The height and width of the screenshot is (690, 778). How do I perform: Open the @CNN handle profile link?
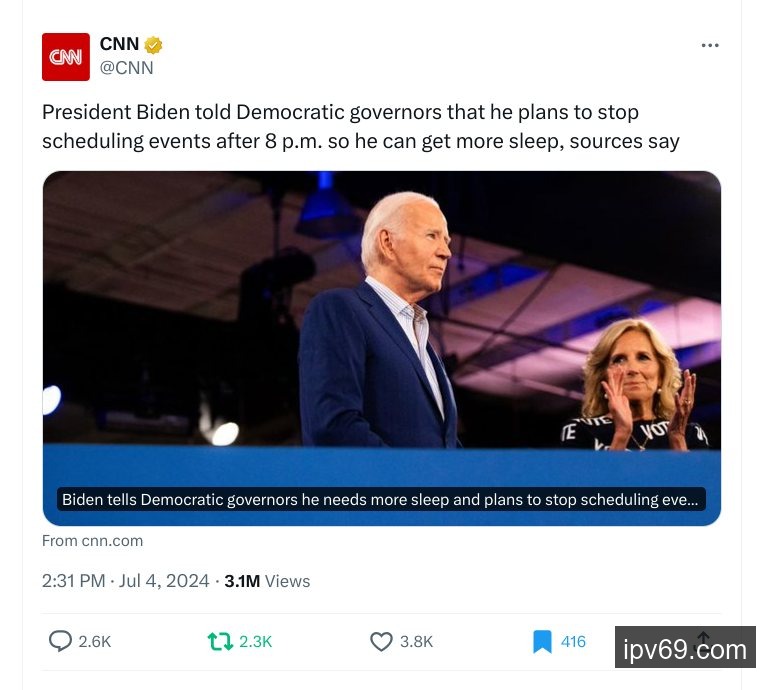[126, 68]
